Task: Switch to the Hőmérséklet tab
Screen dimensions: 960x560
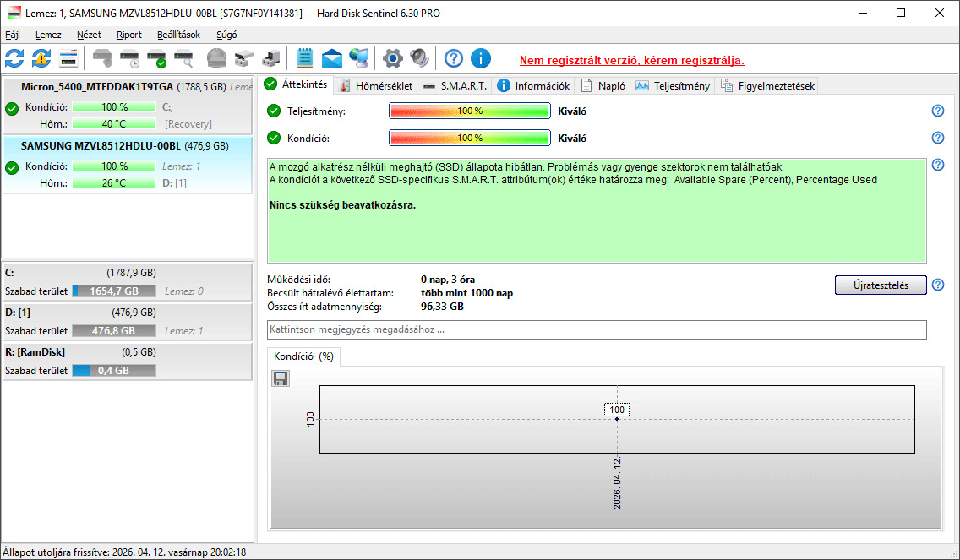Action: [x=377, y=85]
